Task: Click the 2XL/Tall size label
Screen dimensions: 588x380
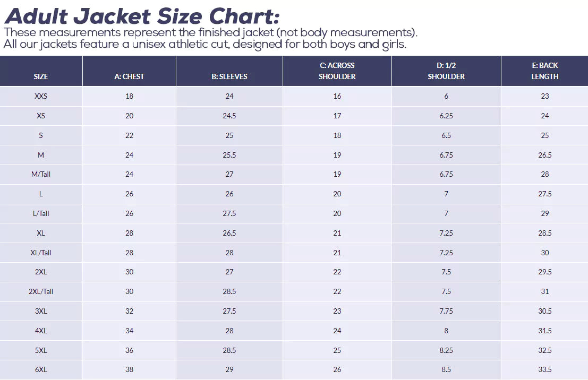Action: click(x=41, y=291)
